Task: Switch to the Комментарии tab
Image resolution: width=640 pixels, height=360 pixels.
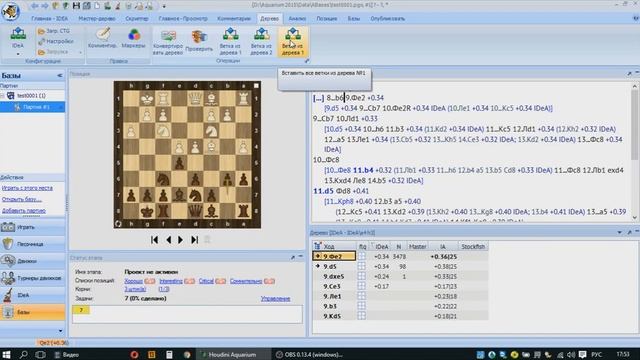Action: (x=234, y=18)
